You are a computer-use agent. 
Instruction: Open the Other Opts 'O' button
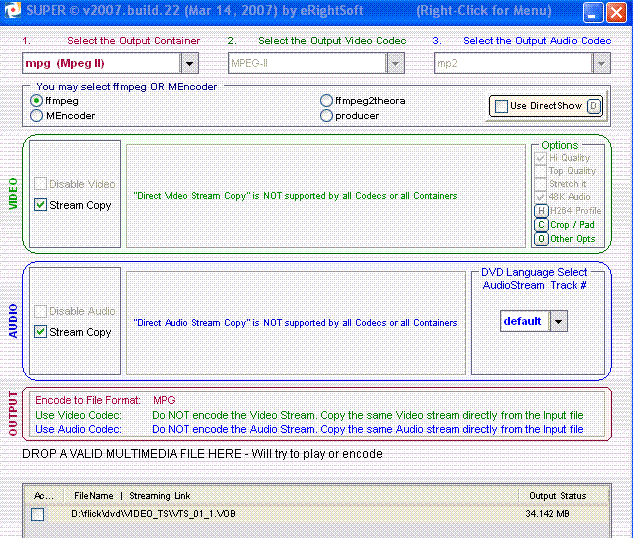[x=541, y=239]
